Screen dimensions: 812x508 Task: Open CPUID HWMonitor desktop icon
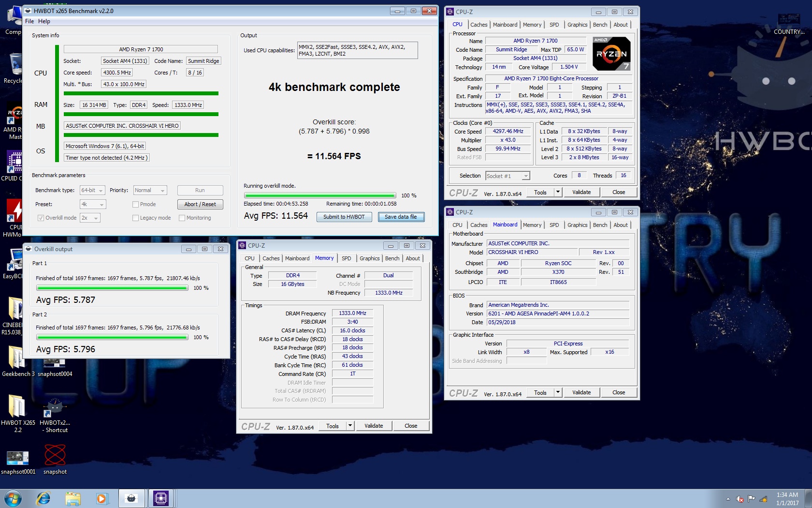13,218
